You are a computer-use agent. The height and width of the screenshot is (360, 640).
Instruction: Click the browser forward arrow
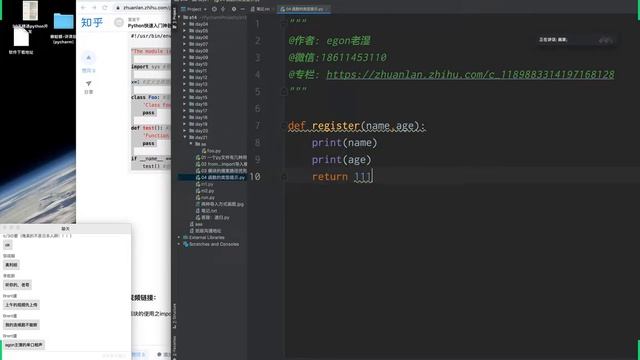point(94,8)
